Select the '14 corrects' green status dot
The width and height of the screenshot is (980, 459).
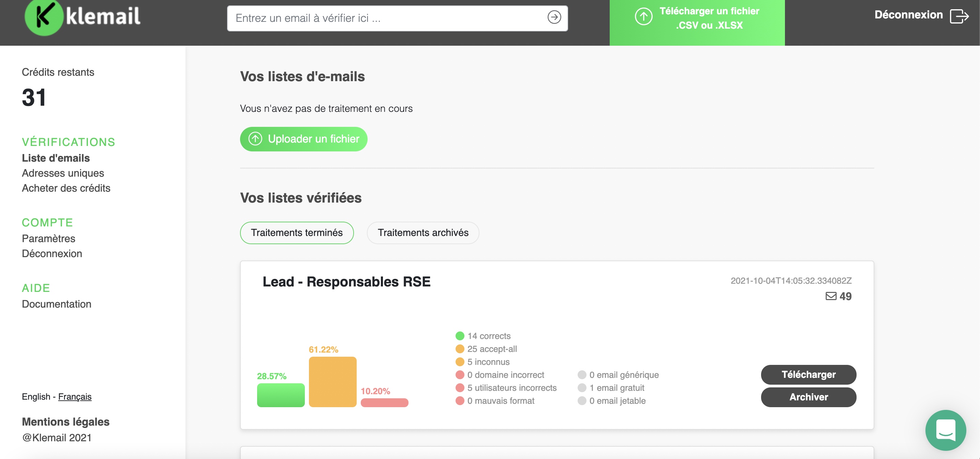460,336
